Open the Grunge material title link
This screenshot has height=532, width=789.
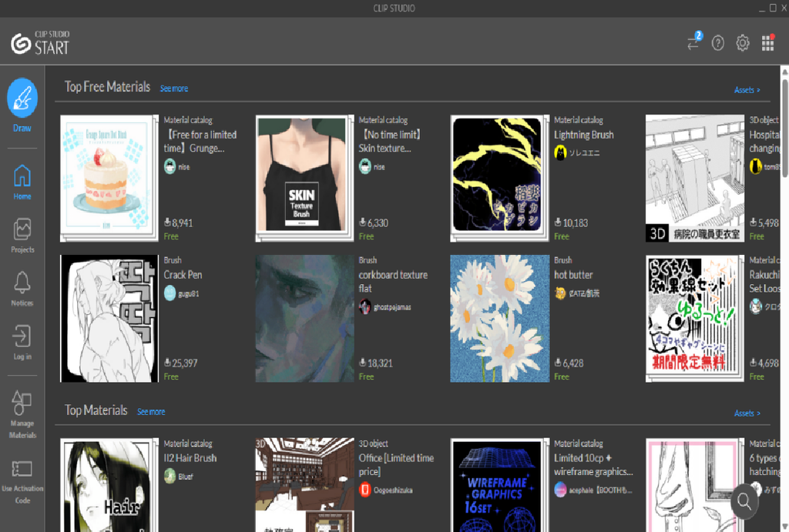[200, 142]
